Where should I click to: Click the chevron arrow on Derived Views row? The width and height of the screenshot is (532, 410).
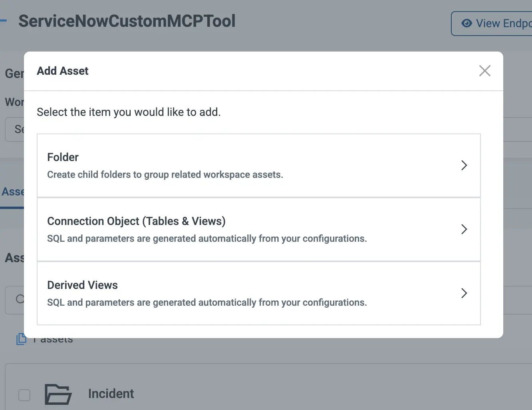[464, 293]
